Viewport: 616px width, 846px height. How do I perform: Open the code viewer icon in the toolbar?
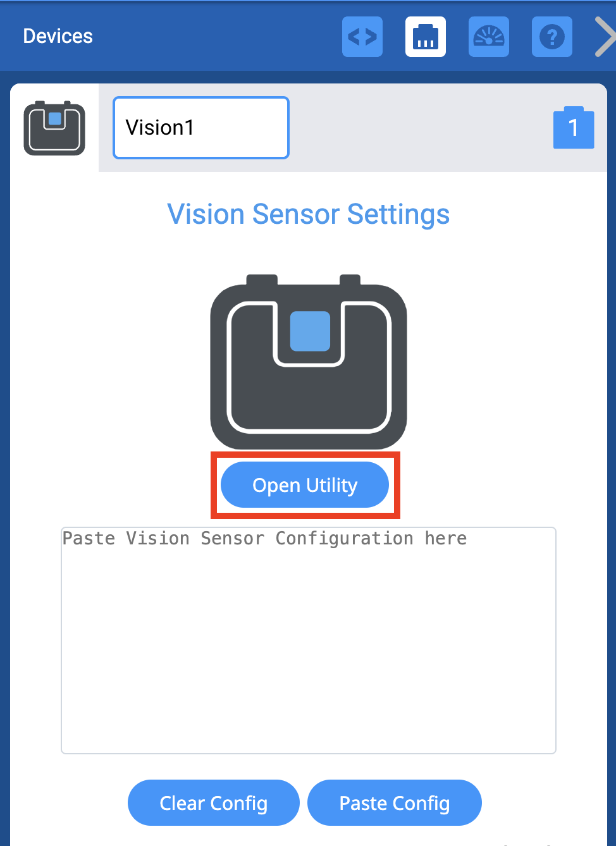pos(362,36)
